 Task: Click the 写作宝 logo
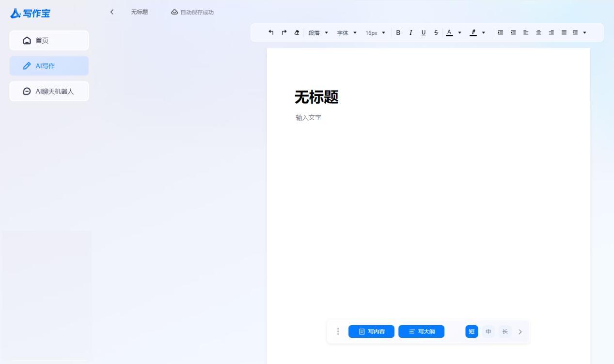(30, 14)
